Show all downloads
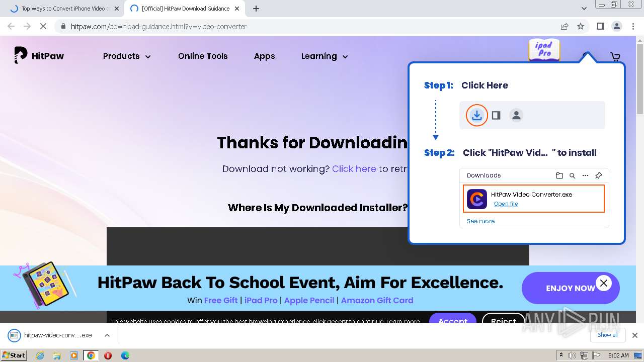The width and height of the screenshot is (644, 362). point(607,335)
